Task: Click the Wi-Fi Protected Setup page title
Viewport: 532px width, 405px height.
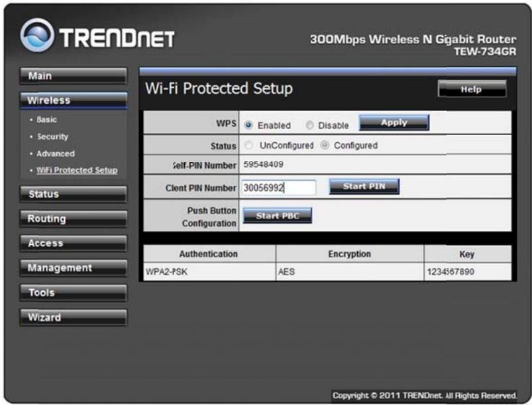Action: coord(219,89)
